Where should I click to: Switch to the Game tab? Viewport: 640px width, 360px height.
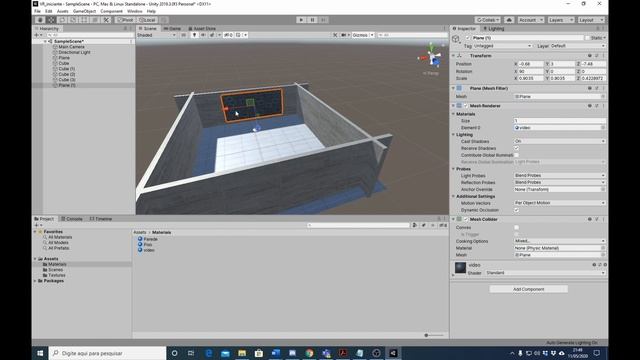(172, 29)
